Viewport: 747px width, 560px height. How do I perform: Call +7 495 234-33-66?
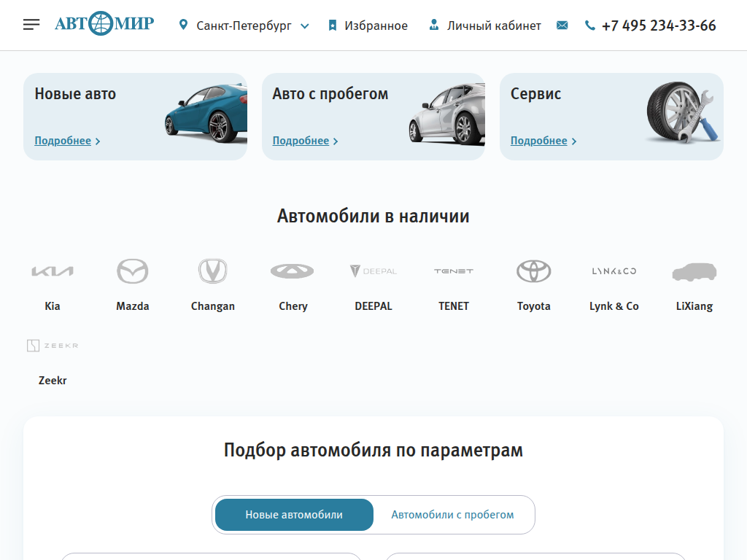point(659,24)
